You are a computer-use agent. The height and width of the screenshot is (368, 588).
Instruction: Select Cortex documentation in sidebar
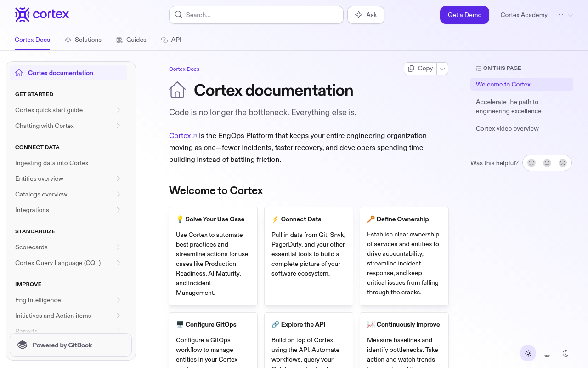point(68,73)
